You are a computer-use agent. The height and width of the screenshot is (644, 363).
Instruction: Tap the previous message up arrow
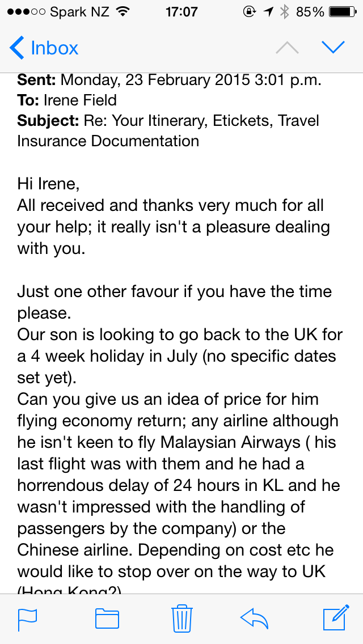[x=287, y=48]
